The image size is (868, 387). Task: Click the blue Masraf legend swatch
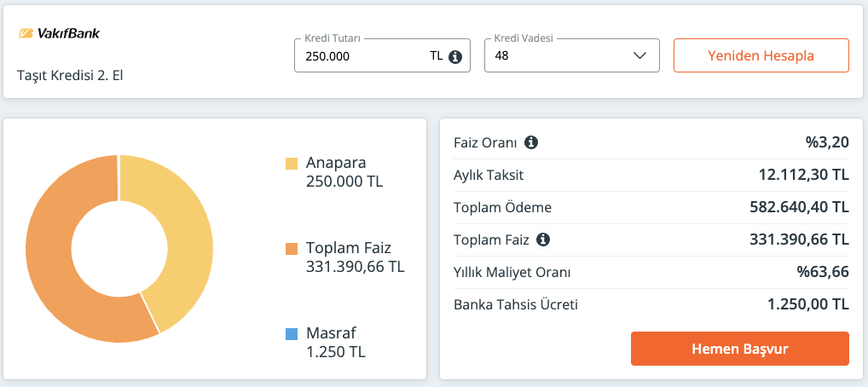(x=292, y=334)
